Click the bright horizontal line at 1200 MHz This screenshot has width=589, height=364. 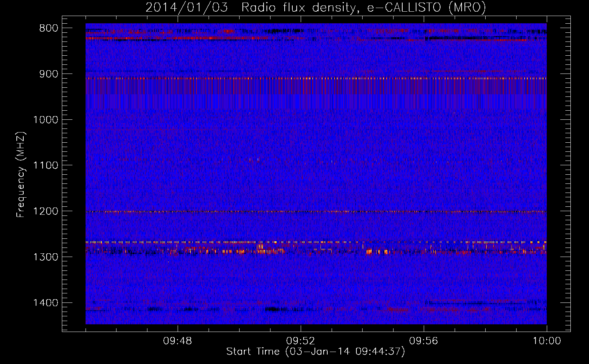pyautogui.click(x=316, y=211)
